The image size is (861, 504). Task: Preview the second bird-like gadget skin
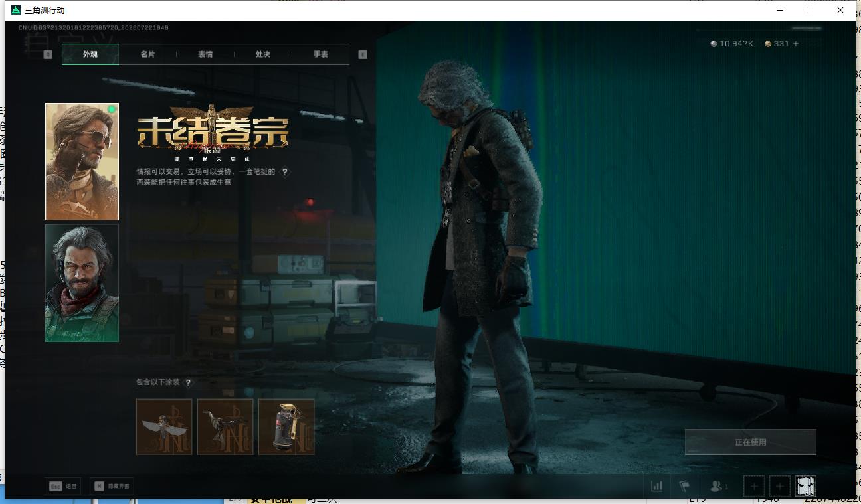coord(225,427)
